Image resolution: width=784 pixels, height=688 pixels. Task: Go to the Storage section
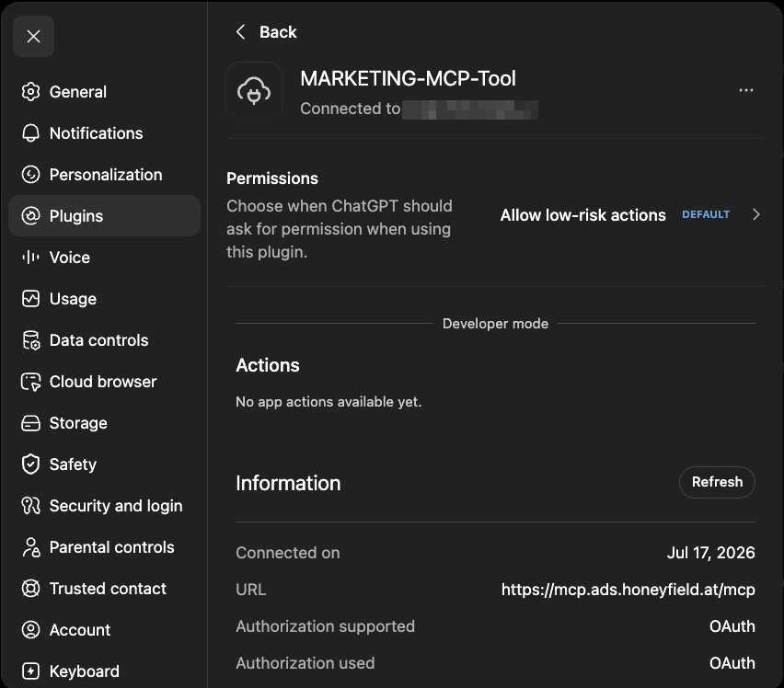pos(105,423)
